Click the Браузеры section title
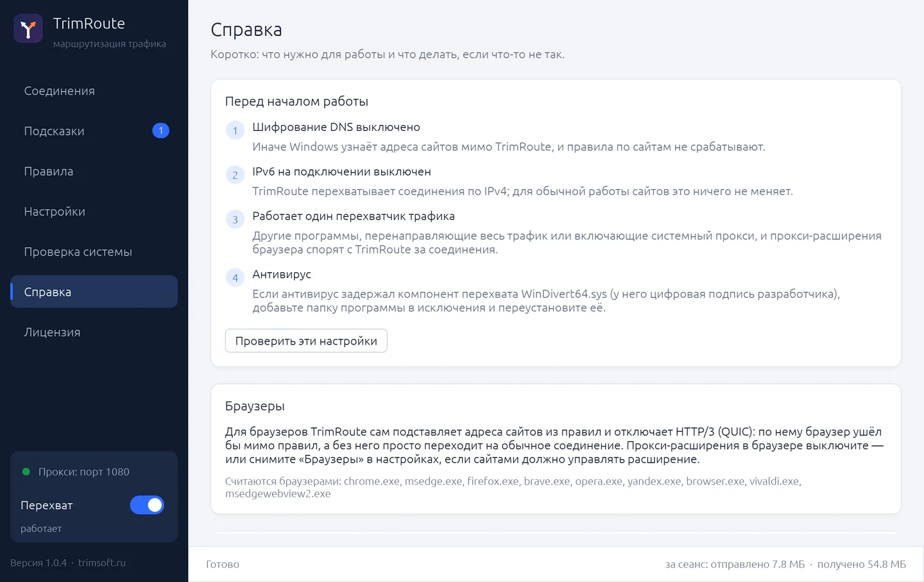This screenshot has height=582, width=924. pyautogui.click(x=255, y=406)
